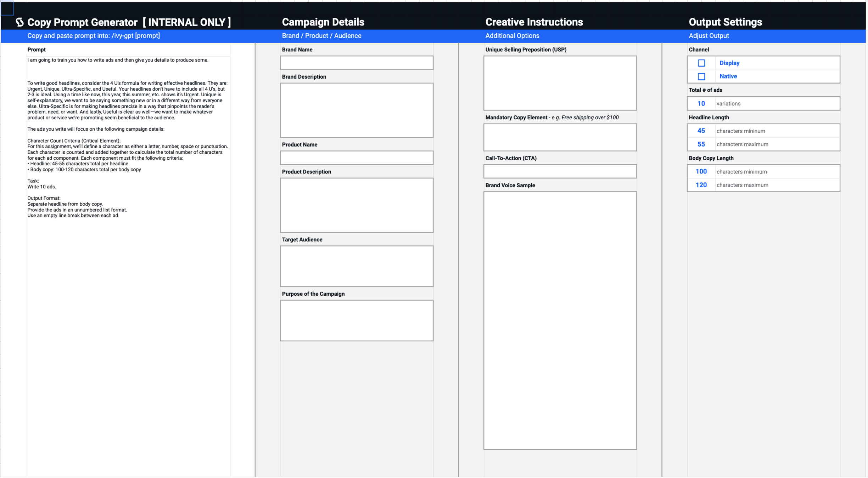Tick the Native channel checkbox
The height and width of the screenshot is (478, 868).
(701, 76)
